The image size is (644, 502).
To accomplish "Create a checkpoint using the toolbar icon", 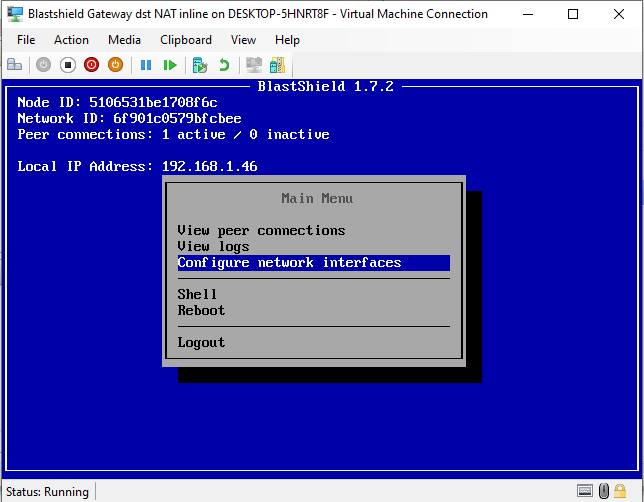I will (x=200, y=65).
